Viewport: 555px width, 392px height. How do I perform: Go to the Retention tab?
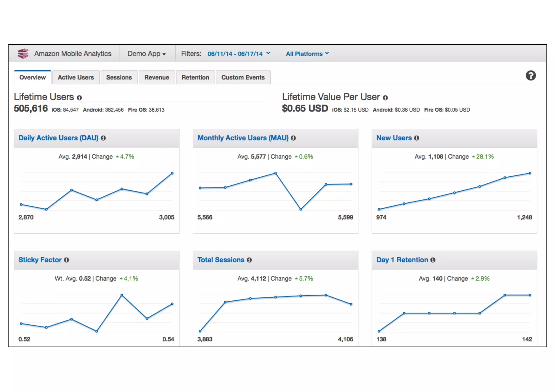coord(195,77)
